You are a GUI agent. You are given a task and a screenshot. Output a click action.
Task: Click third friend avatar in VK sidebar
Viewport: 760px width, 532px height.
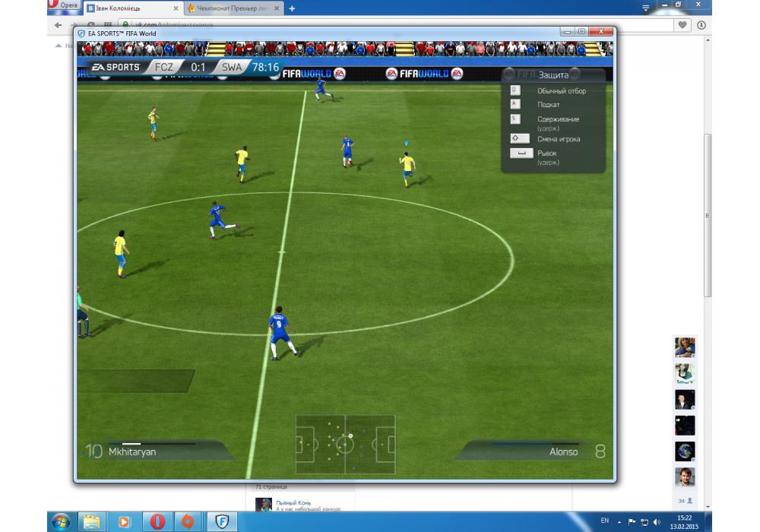coord(685,399)
